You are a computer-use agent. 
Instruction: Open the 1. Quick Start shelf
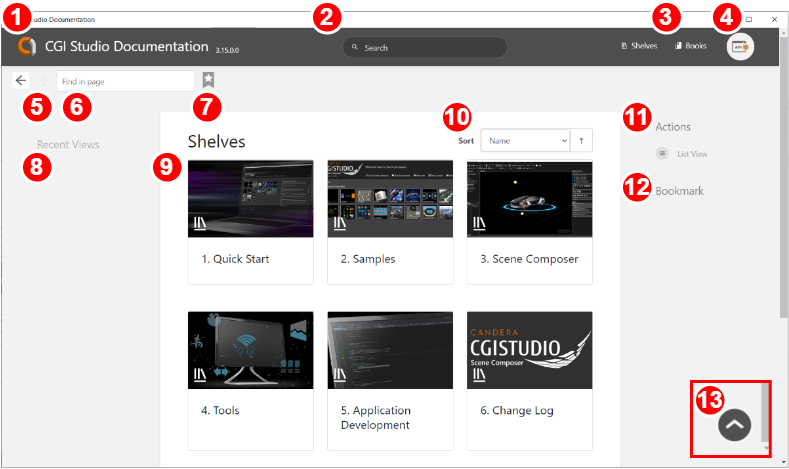coord(251,222)
